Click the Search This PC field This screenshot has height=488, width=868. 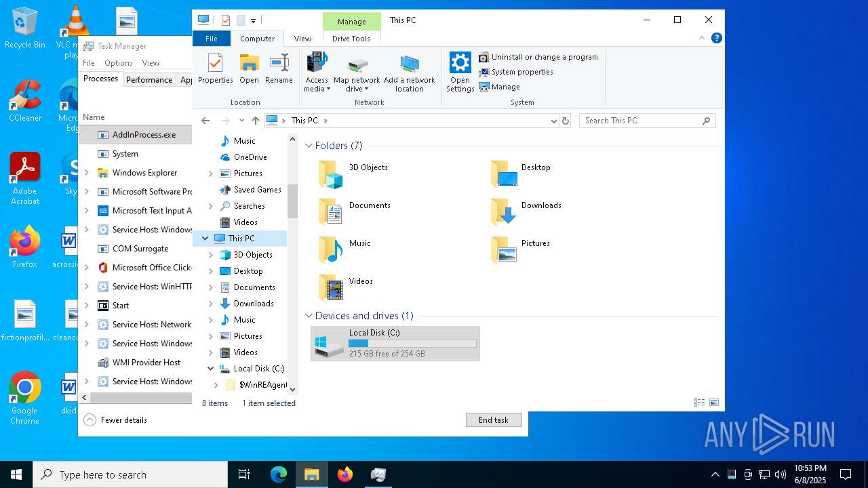(x=647, y=121)
